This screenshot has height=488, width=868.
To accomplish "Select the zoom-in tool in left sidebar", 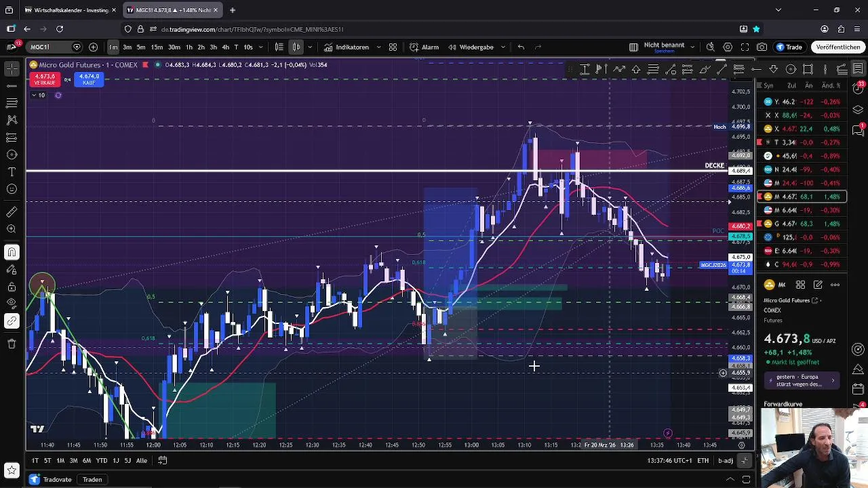I will 12,229.
